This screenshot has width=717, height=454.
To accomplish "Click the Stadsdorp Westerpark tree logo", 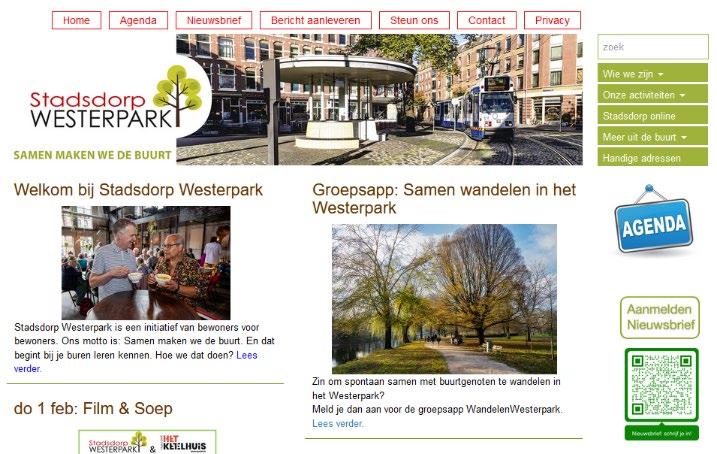I will point(116,97).
